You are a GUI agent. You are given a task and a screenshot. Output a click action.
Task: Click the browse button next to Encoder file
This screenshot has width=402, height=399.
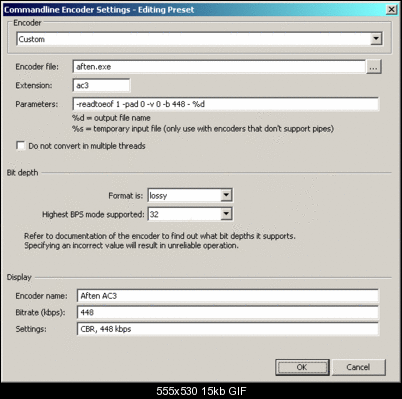click(374, 67)
